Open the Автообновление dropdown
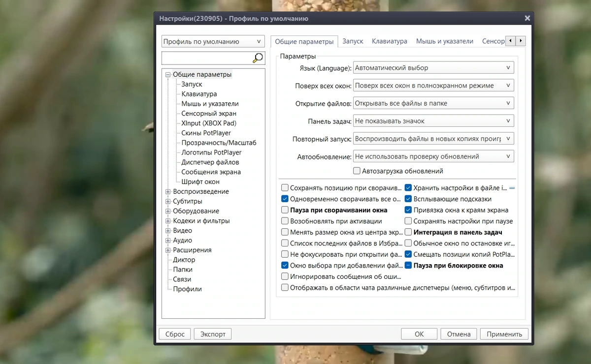 click(434, 156)
